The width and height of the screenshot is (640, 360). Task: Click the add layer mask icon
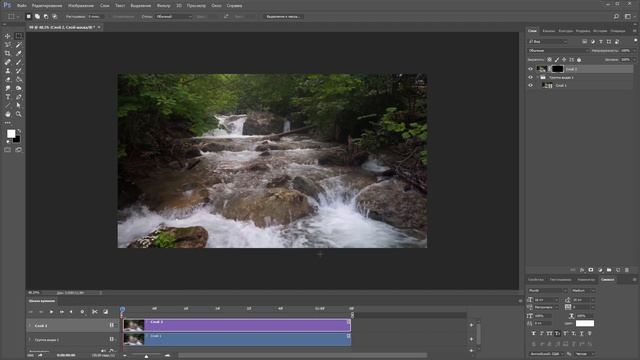click(x=591, y=270)
